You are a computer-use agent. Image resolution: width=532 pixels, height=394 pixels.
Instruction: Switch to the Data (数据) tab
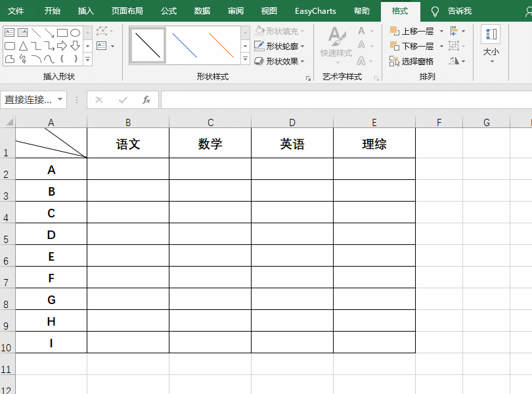pos(202,11)
